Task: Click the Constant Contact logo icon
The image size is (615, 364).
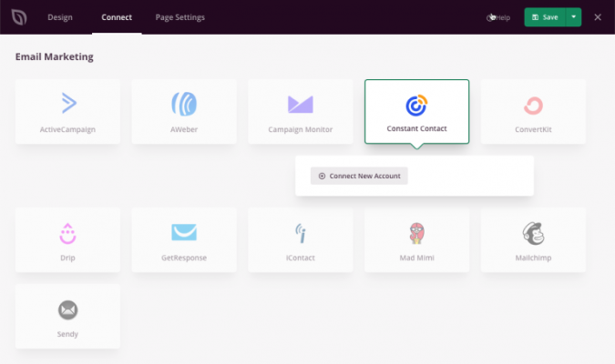Action: pyautogui.click(x=416, y=105)
